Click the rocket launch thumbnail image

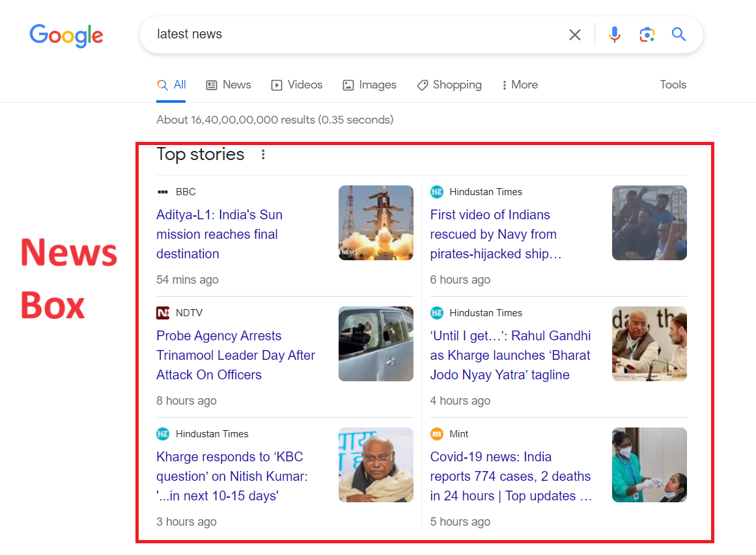click(x=376, y=223)
